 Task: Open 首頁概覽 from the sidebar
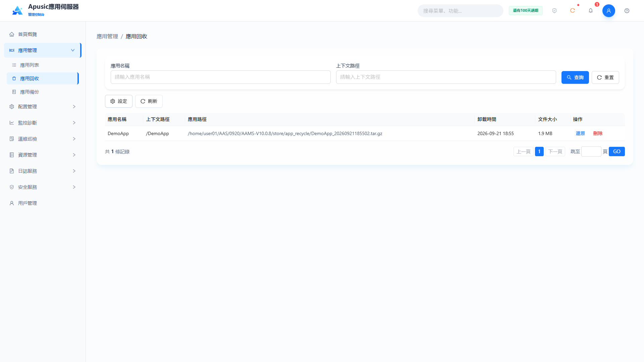pos(43,34)
